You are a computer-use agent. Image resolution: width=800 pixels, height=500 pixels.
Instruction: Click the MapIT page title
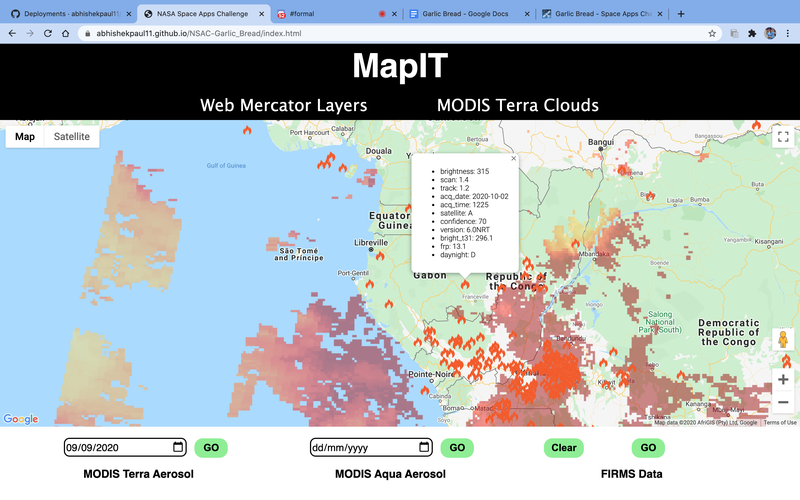[400, 65]
